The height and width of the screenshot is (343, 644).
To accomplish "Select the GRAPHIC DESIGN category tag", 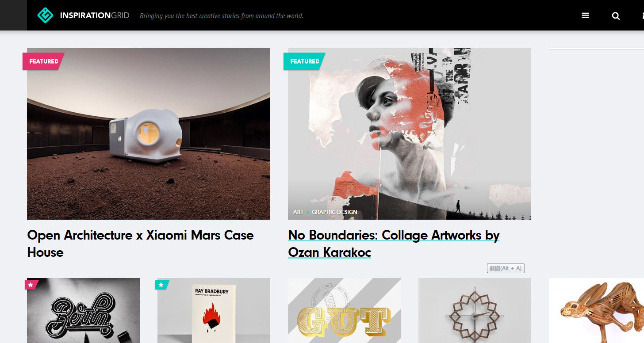I will pos(334,212).
